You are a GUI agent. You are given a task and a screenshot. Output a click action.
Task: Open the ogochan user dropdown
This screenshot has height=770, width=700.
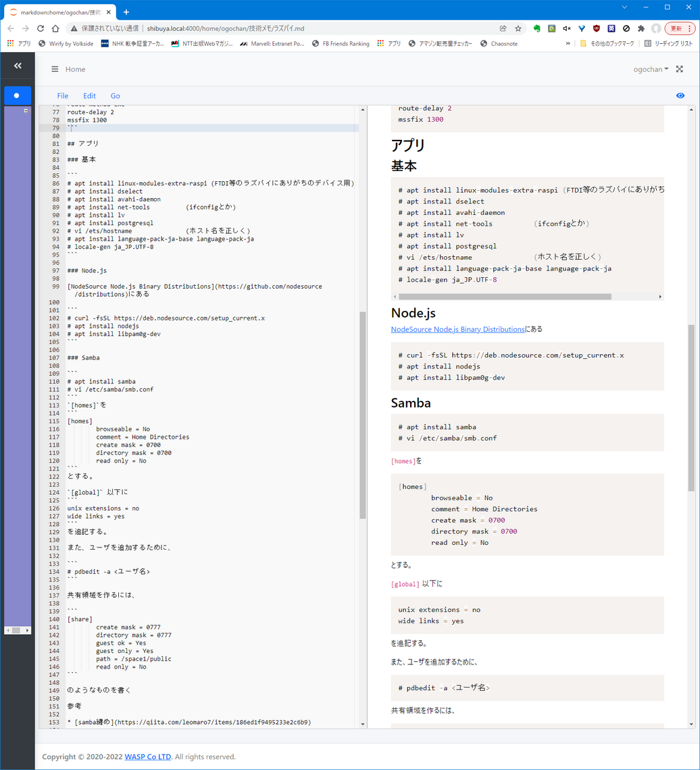(651, 69)
